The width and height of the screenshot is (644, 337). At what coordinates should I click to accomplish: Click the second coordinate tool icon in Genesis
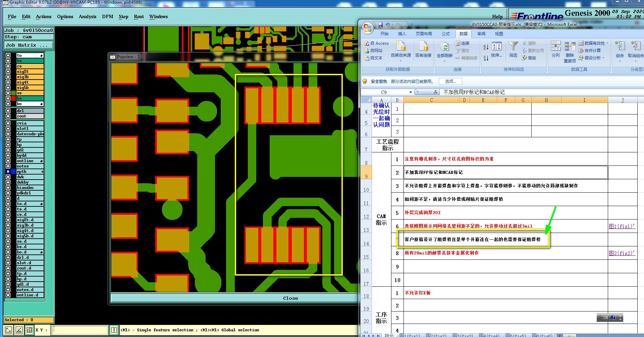[x=19, y=330]
